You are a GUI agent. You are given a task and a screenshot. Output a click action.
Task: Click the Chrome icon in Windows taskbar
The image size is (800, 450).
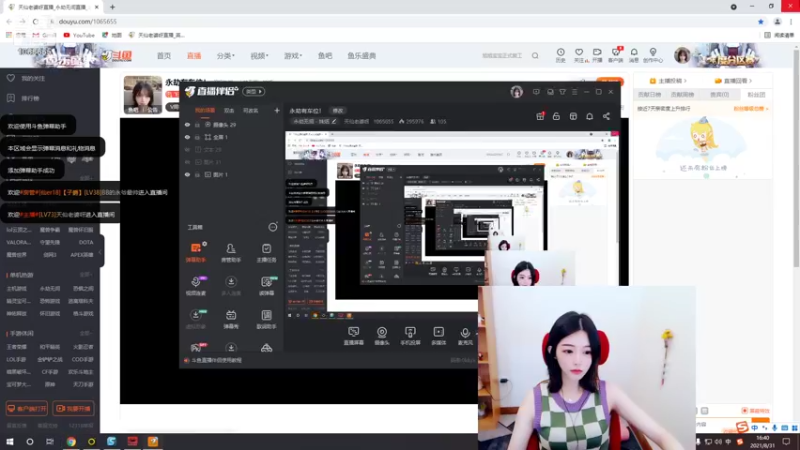pos(71,441)
